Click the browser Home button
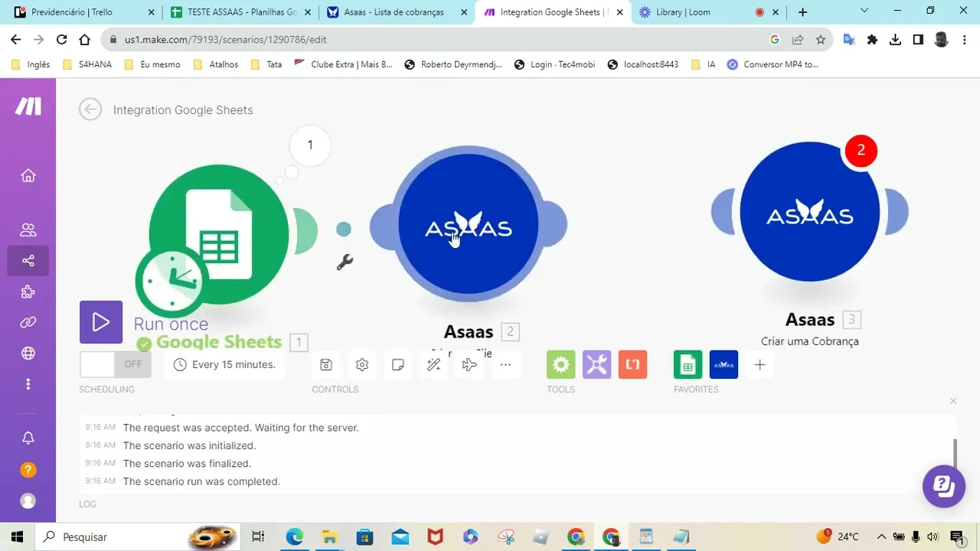This screenshot has height=551, width=980. (x=85, y=40)
